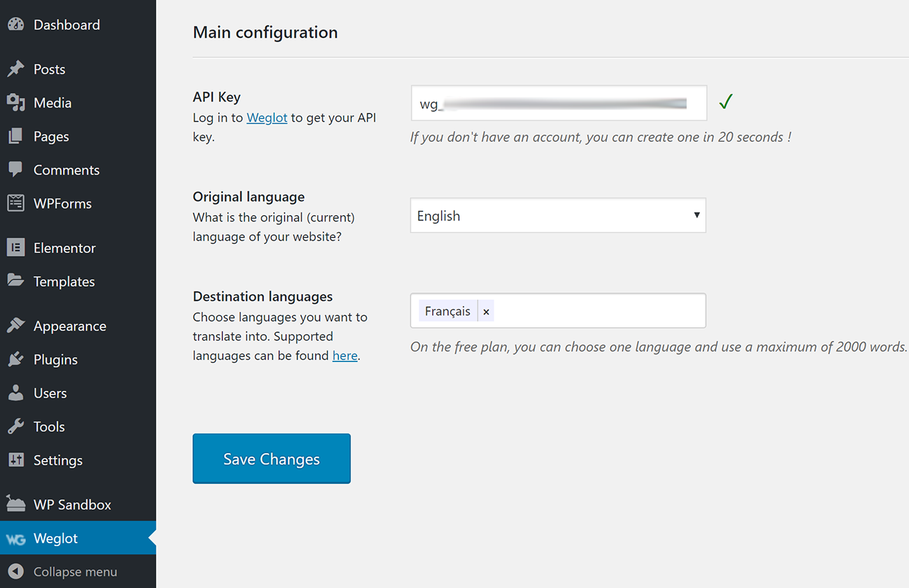
Task: Click the WPForms icon
Action: coord(15,203)
